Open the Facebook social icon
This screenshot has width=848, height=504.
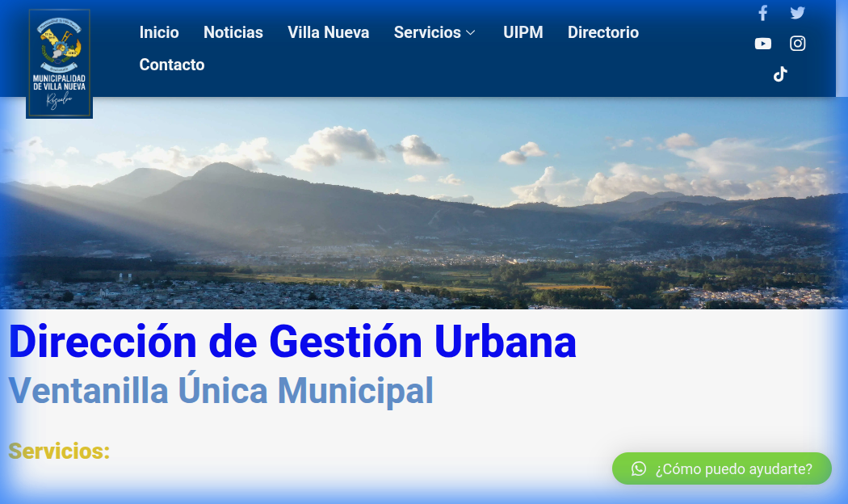pos(762,13)
